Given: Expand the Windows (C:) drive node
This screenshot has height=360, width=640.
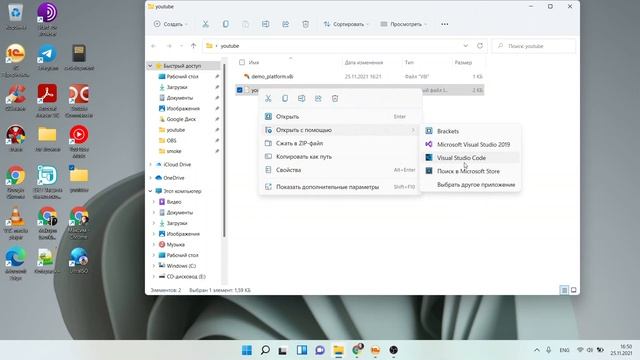Looking at the screenshot, I should [x=154, y=266].
